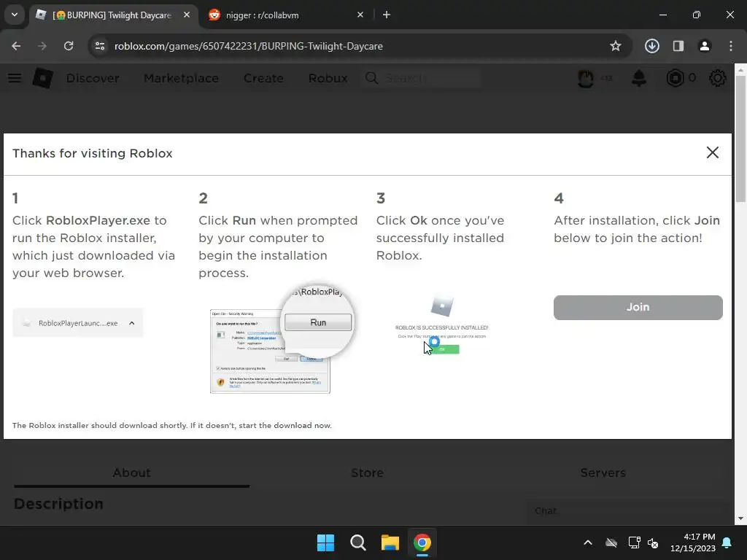Open Windows taskbar search
The image size is (747, 560).
(357, 542)
